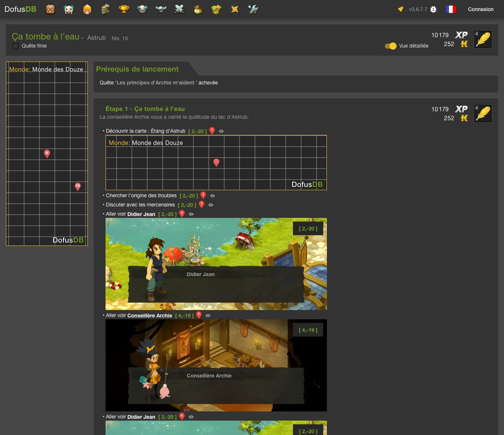Open the brown backpack items menu
The width and height of the screenshot is (504, 435).
(x=50, y=9)
